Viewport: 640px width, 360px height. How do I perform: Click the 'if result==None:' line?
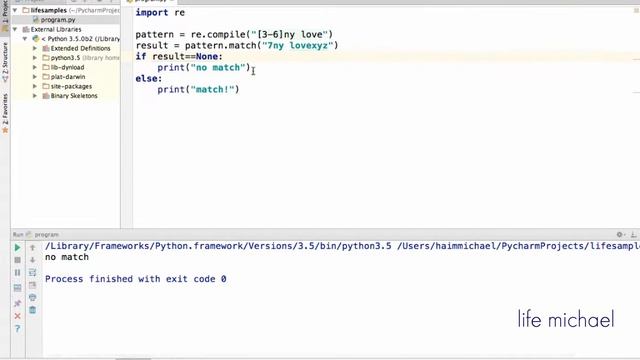179,56
